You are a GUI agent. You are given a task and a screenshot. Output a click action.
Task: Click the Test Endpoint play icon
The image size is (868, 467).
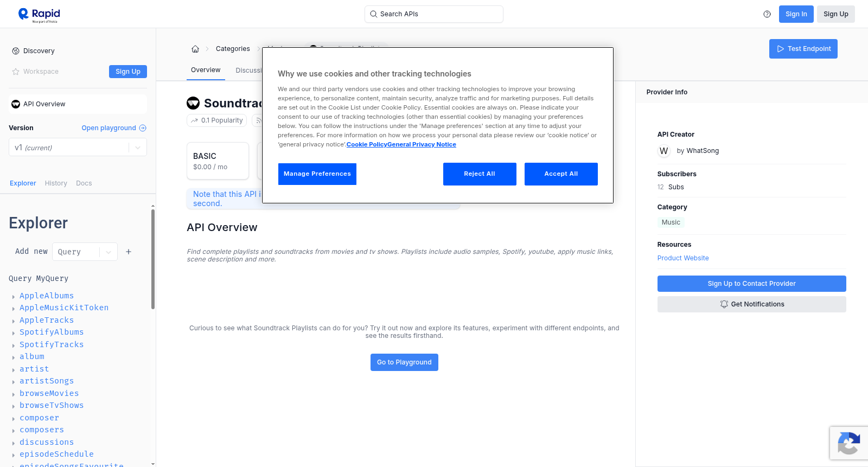point(781,49)
